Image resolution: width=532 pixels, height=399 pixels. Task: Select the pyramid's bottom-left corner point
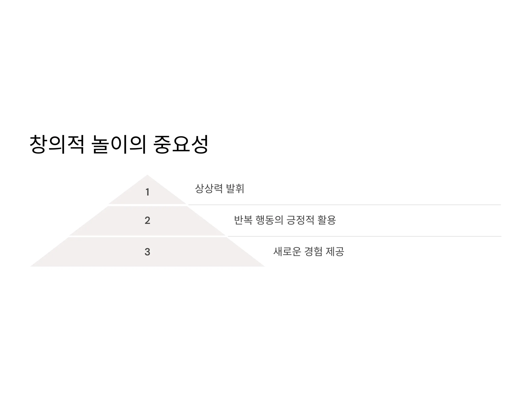click(31, 266)
